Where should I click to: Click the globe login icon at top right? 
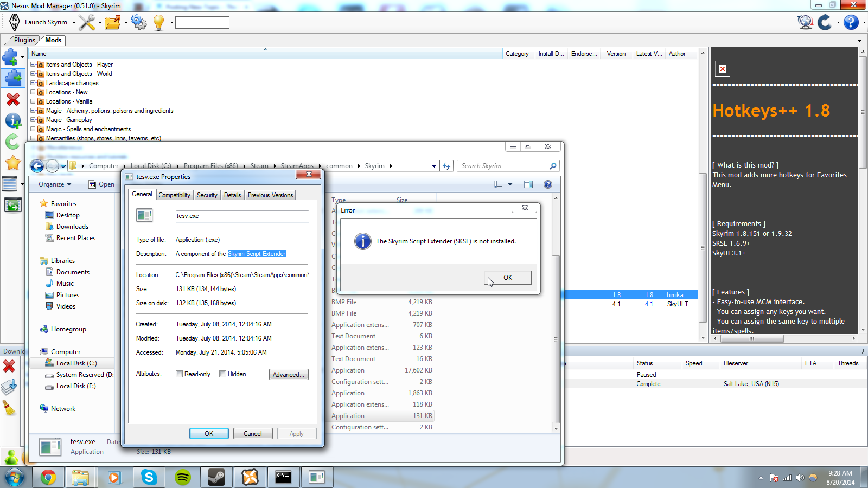pos(805,22)
